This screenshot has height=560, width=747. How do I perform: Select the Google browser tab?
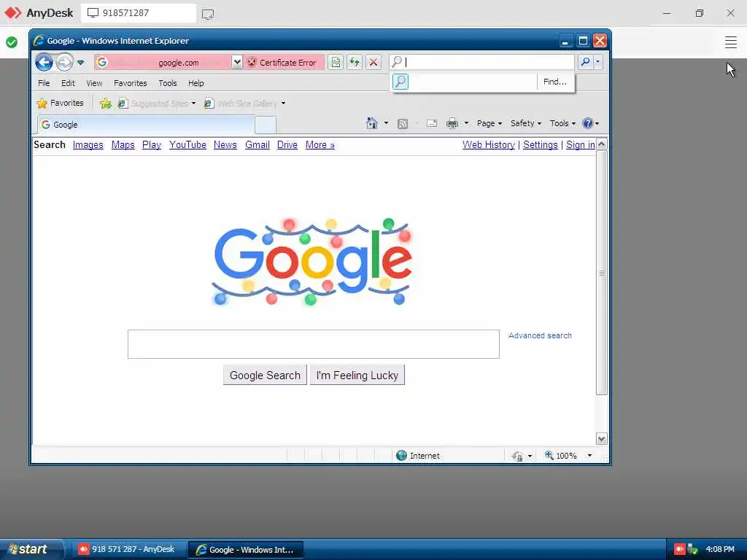point(146,125)
